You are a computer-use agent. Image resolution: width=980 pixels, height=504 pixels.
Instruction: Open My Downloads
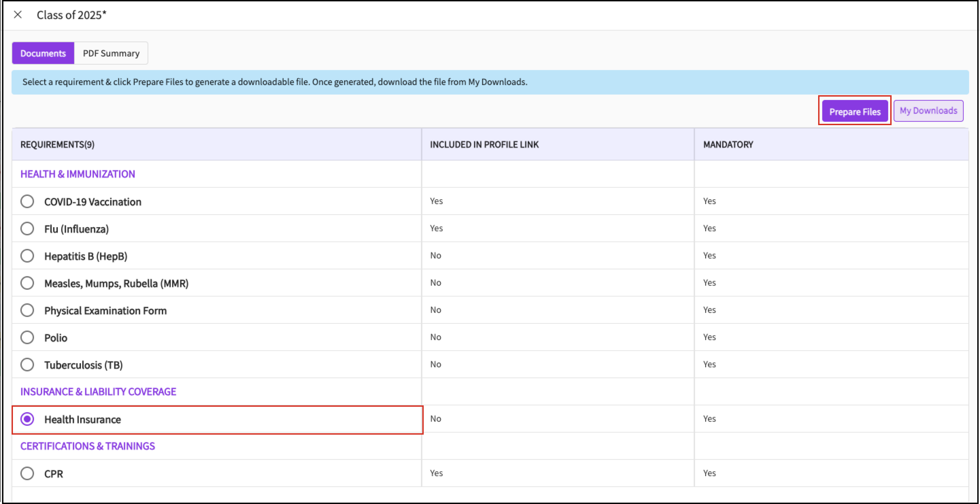point(928,111)
